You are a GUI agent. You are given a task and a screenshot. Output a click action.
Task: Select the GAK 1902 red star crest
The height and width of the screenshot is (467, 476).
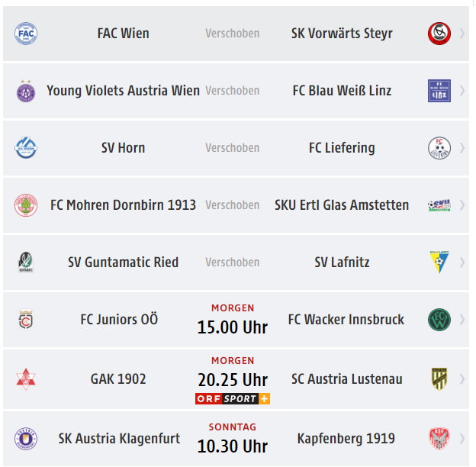click(x=26, y=379)
